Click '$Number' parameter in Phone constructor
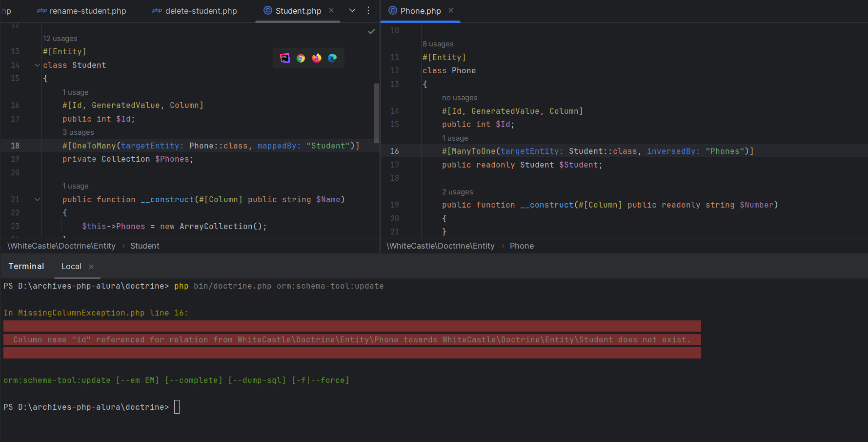Screen dimensions: 868x442 [756, 205]
